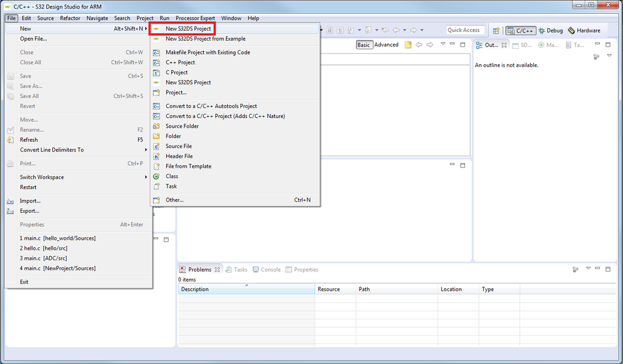Click the Quick Access search field
The image size is (623, 364).
(x=465, y=30)
